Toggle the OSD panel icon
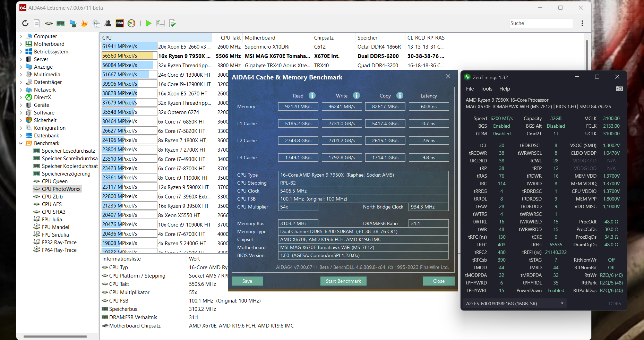Screen dimensions: 644x340 coord(120,23)
